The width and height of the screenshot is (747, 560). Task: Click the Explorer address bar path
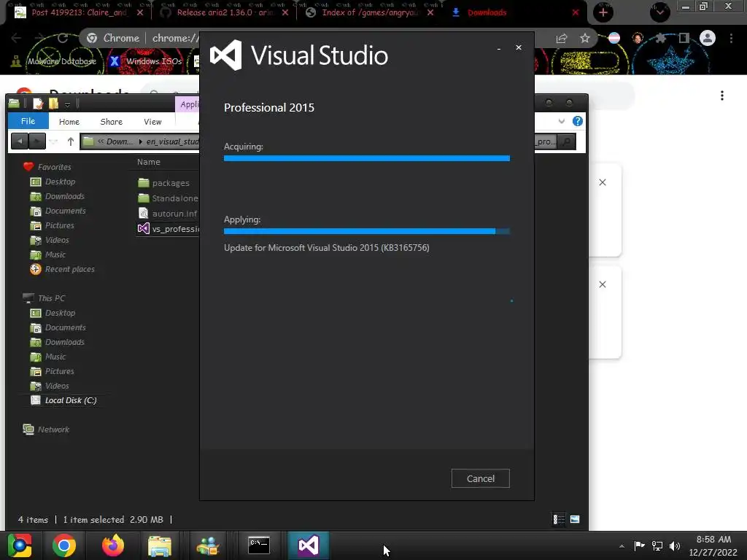click(x=140, y=141)
